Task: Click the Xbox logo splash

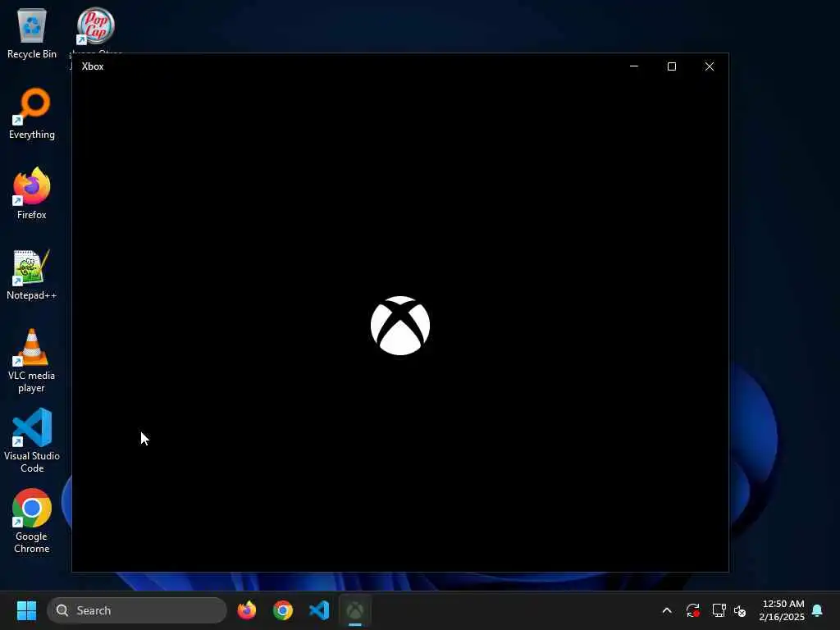Action: pos(400,326)
